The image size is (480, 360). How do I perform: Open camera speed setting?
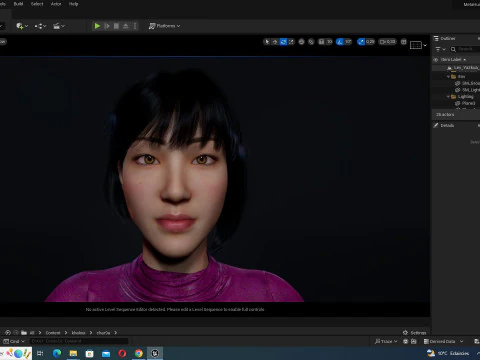click(x=388, y=42)
